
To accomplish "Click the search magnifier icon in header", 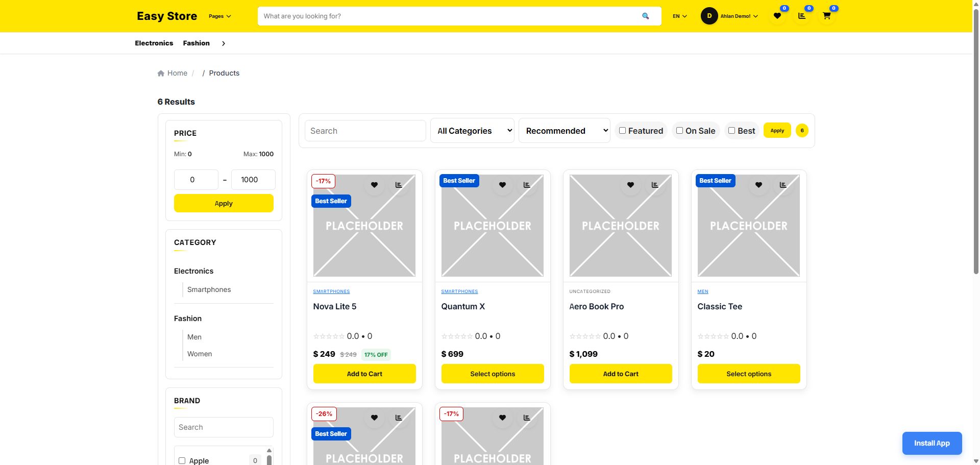I will 645,16.
